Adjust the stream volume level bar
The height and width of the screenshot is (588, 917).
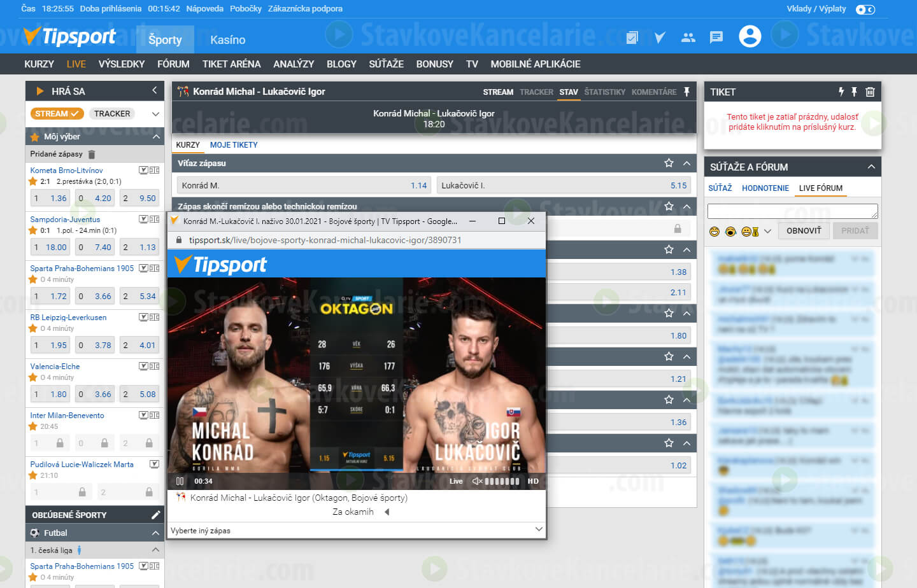click(x=502, y=481)
